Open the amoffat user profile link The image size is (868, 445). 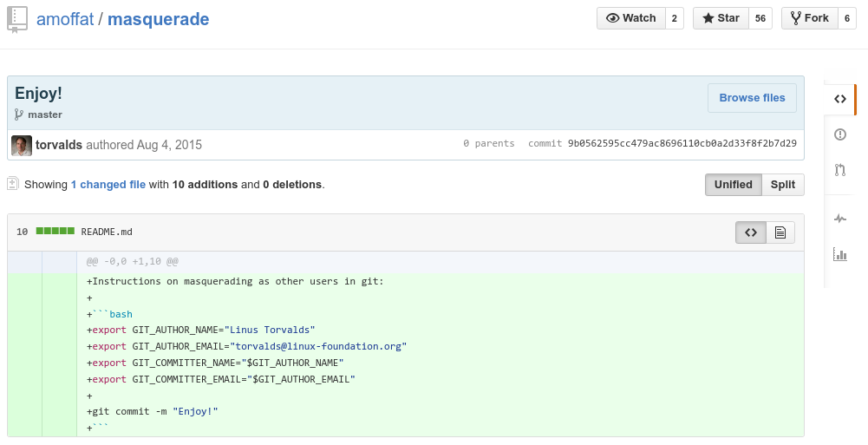(x=65, y=19)
